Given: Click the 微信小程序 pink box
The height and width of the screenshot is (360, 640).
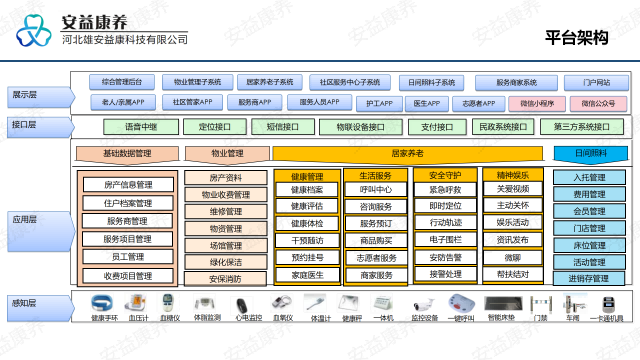Looking at the screenshot, I should tap(537, 104).
